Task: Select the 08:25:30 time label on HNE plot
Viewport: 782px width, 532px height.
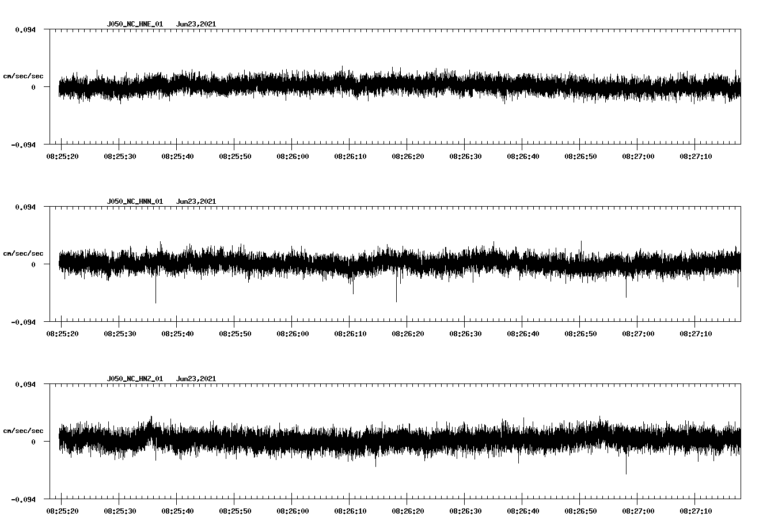Action: tap(120, 157)
